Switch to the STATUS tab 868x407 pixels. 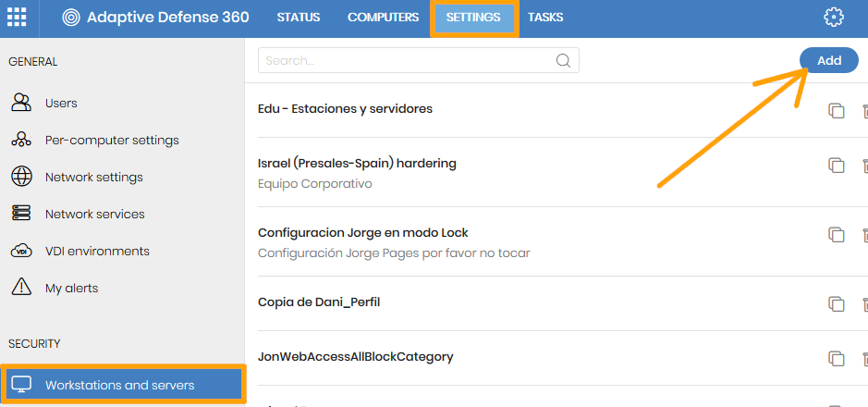click(x=299, y=18)
